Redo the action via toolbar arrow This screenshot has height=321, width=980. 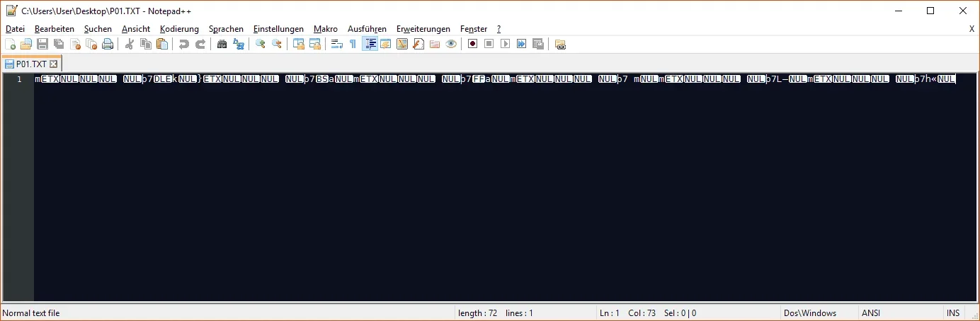(200, 44)
